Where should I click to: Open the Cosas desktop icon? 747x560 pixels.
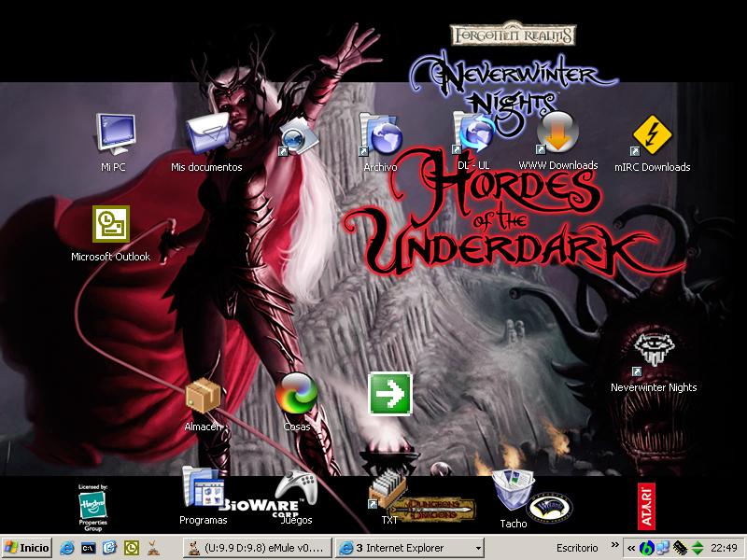click(296, 396)
